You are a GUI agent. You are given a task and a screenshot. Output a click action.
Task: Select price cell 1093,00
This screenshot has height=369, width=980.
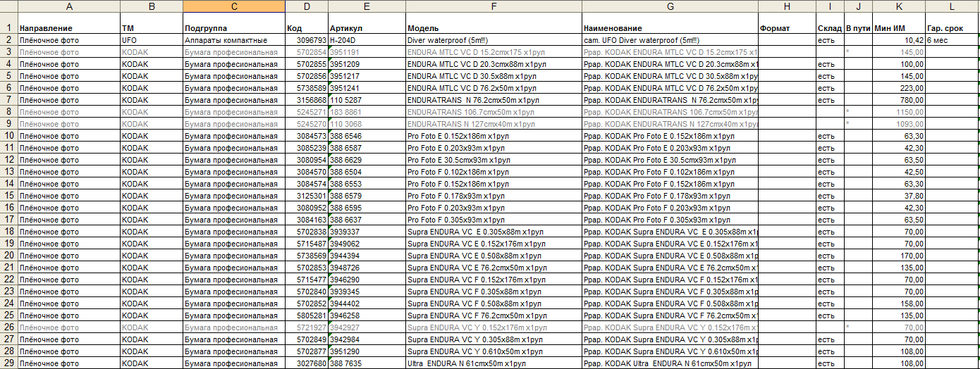pyautogui.click(x=899, y=123)
